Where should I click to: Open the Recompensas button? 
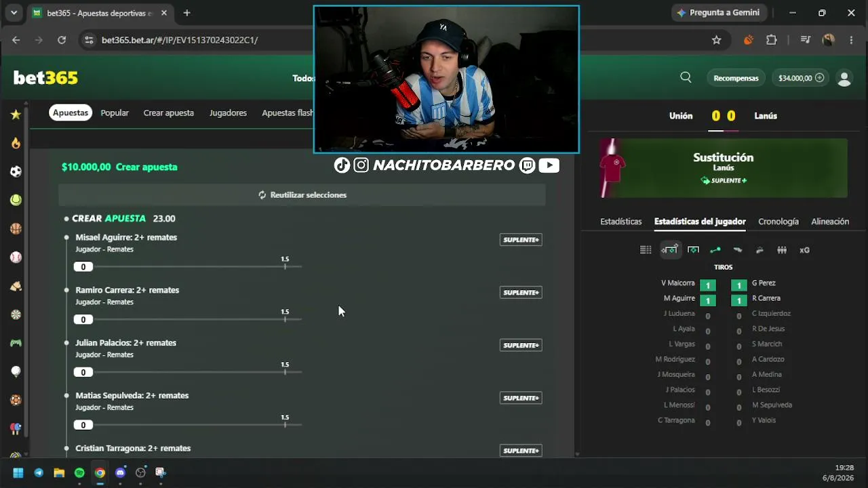pyautogui.click(x=736, y=78)
